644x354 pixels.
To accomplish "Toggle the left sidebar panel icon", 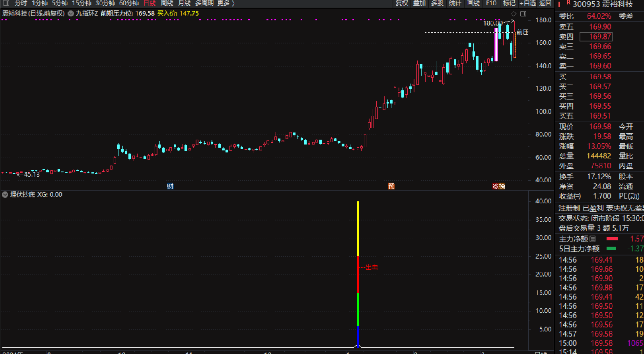I will point(6,3).
